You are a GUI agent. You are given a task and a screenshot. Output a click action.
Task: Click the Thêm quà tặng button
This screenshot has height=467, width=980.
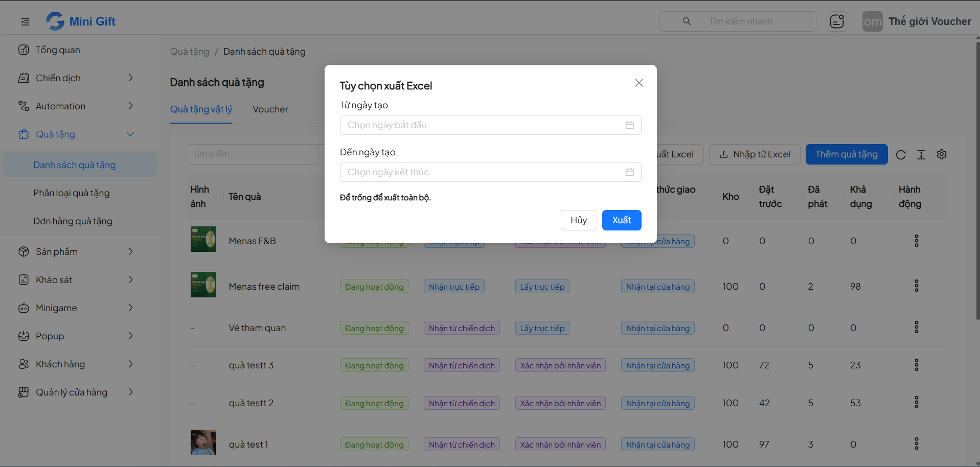tap(847, 154)
